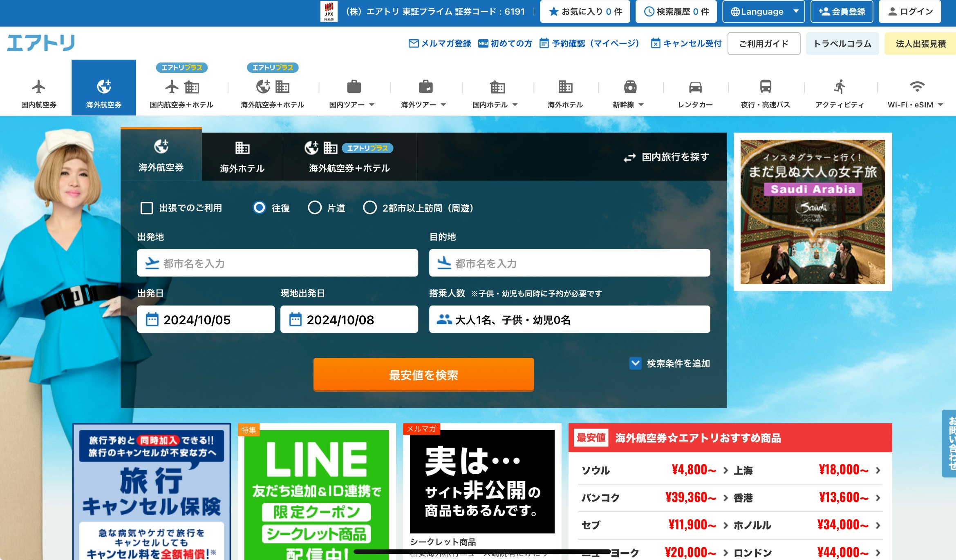The width and height of the screenshot is (956, 560).
Task: Click the 出発地 city input field
Action: click(278, 263)
